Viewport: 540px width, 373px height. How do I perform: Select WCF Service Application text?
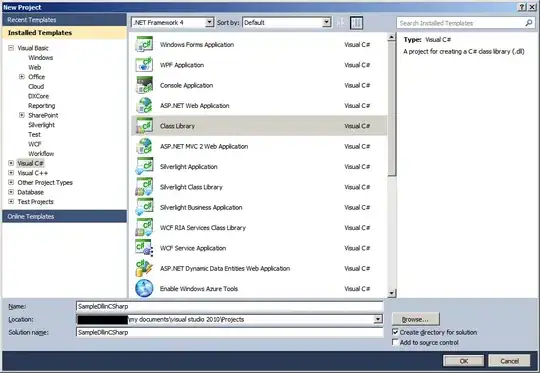point(193,248)
